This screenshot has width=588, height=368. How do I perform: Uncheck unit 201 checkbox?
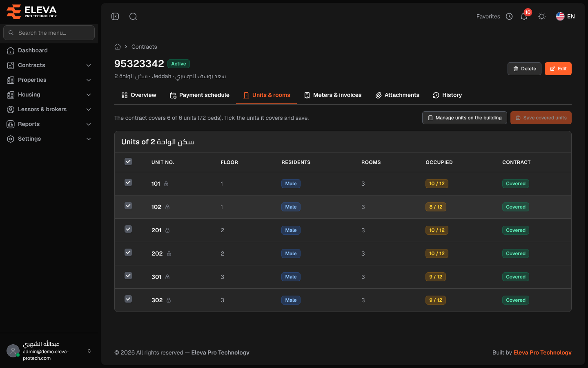tap(128, 229)
